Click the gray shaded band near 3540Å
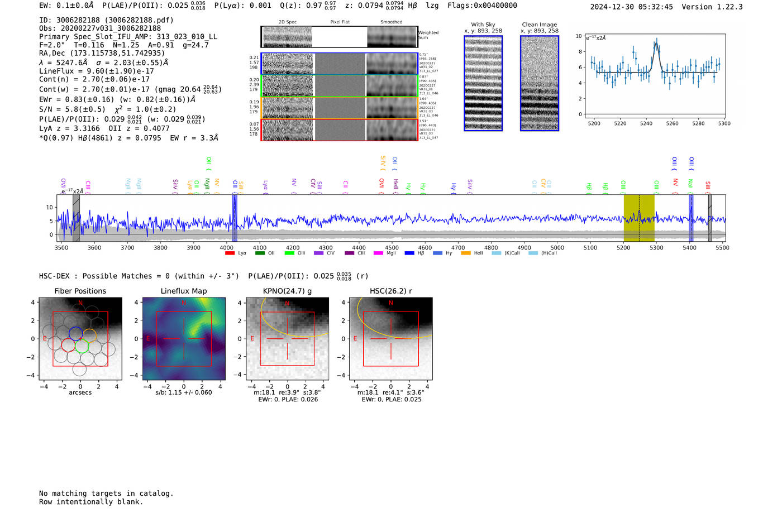Image resolution: width=782 pixels, height=532 pixels. coord(76,218)
